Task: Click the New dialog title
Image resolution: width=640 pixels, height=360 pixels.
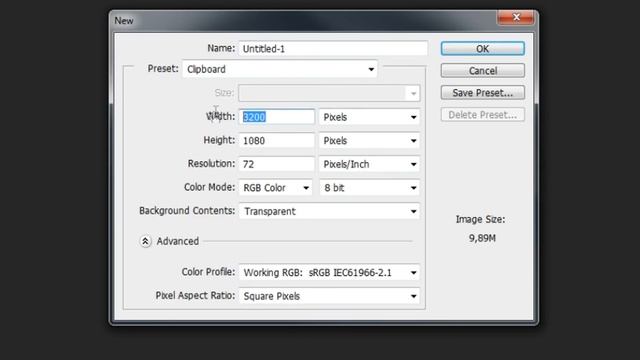Action: [124, 21]
